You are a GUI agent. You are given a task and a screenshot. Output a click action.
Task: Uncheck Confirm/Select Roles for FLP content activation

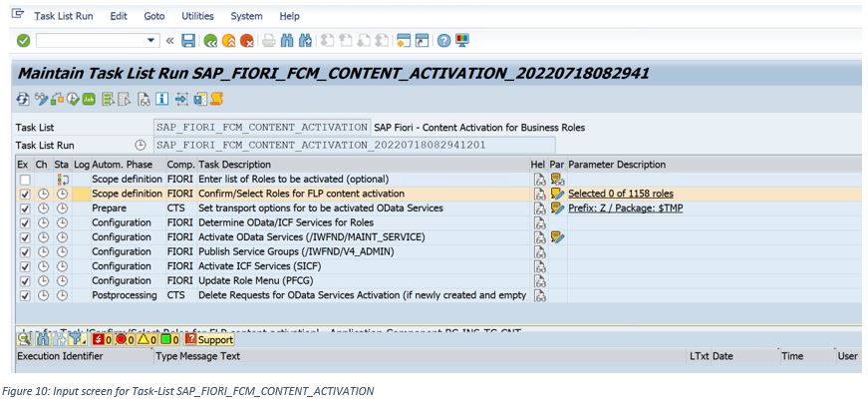(x=24, y=194)
